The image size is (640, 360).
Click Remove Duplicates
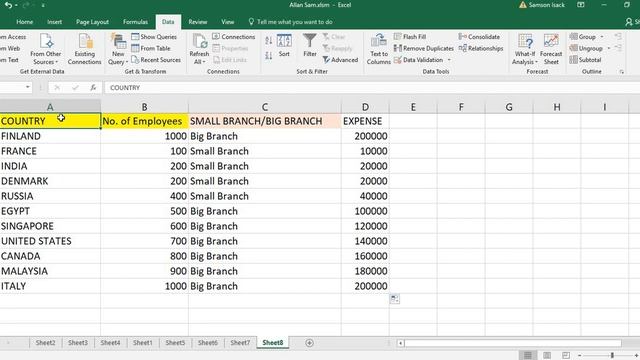424,48
